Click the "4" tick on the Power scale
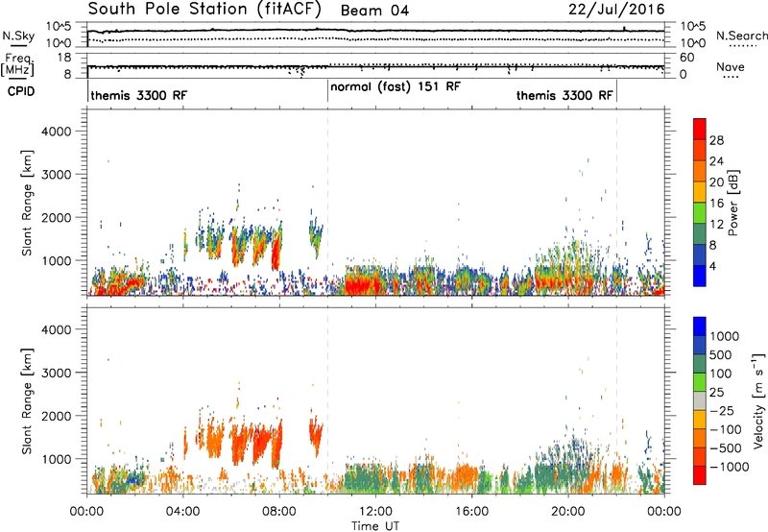This screenshot has height=532, width=768. [713, 266]
